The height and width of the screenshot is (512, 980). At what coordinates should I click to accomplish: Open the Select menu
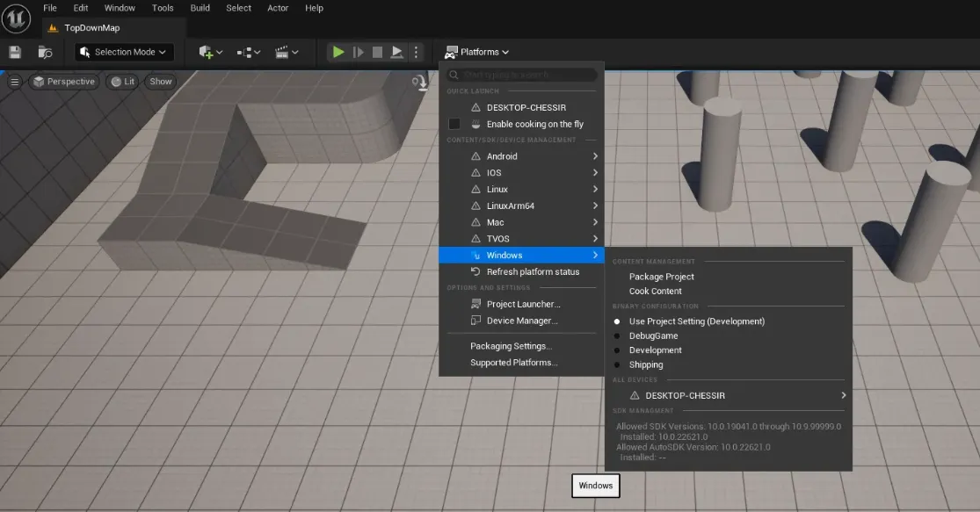click(239, 8)
